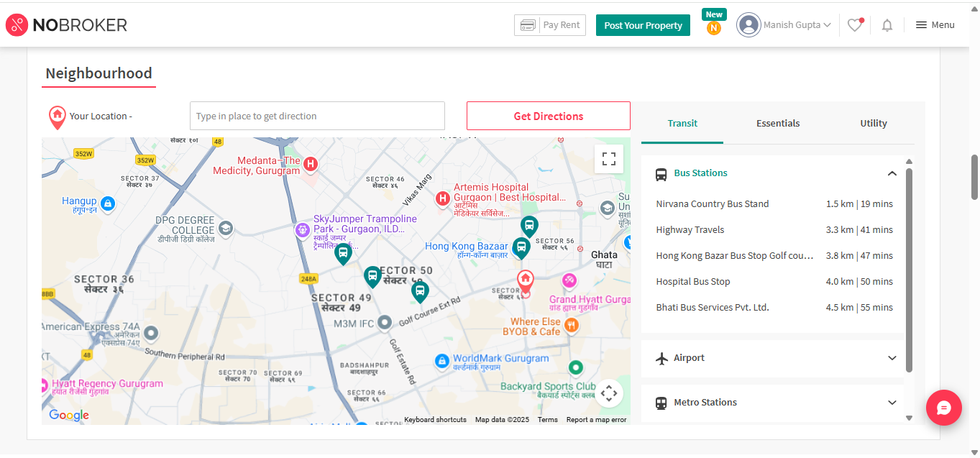Click the red home property marker
This screenshot has width=980, height=458.
pyautogui.click(x=526, y=280)
